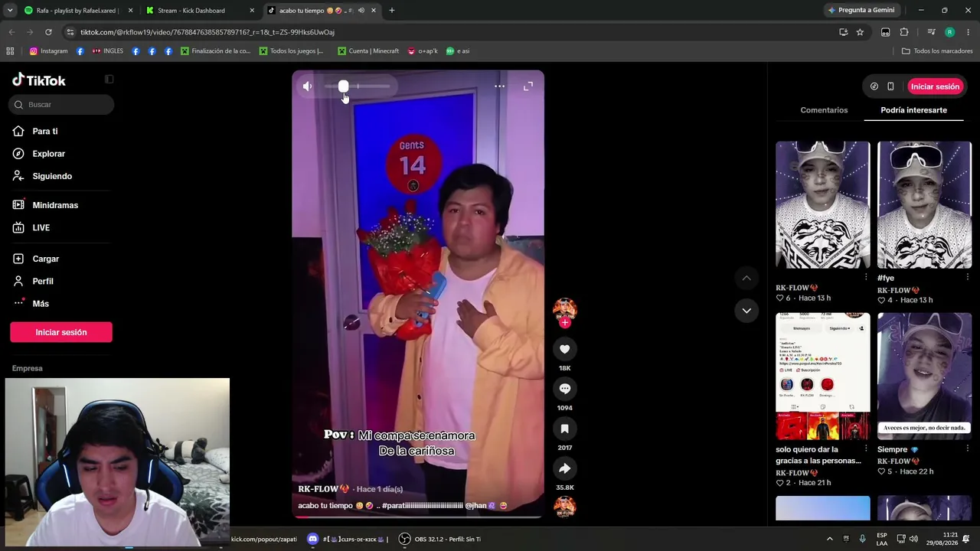Click the #parati hashtag in caption
The height and width of the screenshot is (551, 980).
click(423, 506)
